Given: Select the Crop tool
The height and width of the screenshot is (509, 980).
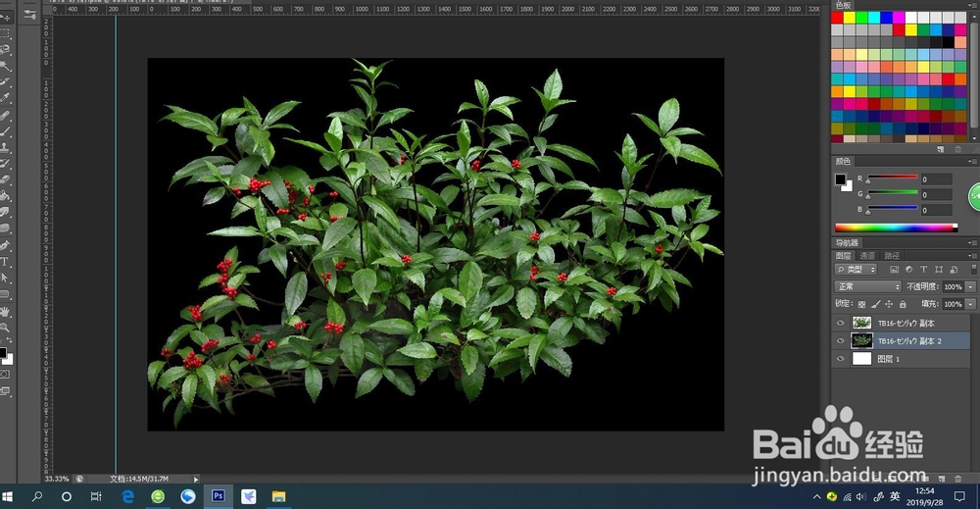Looking at the screenshot, I should pyautogui.click(x=5, y=82).
